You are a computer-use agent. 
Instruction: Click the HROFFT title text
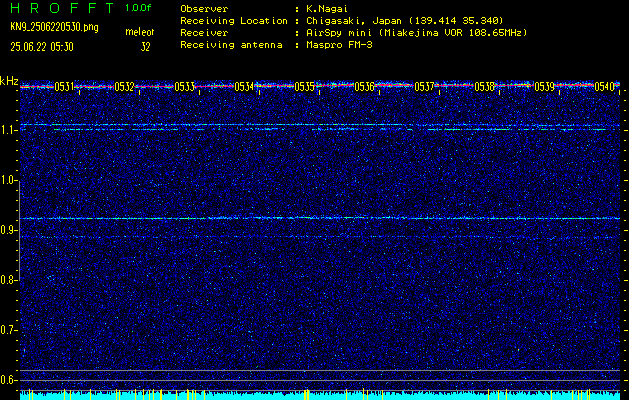point(62,8)
